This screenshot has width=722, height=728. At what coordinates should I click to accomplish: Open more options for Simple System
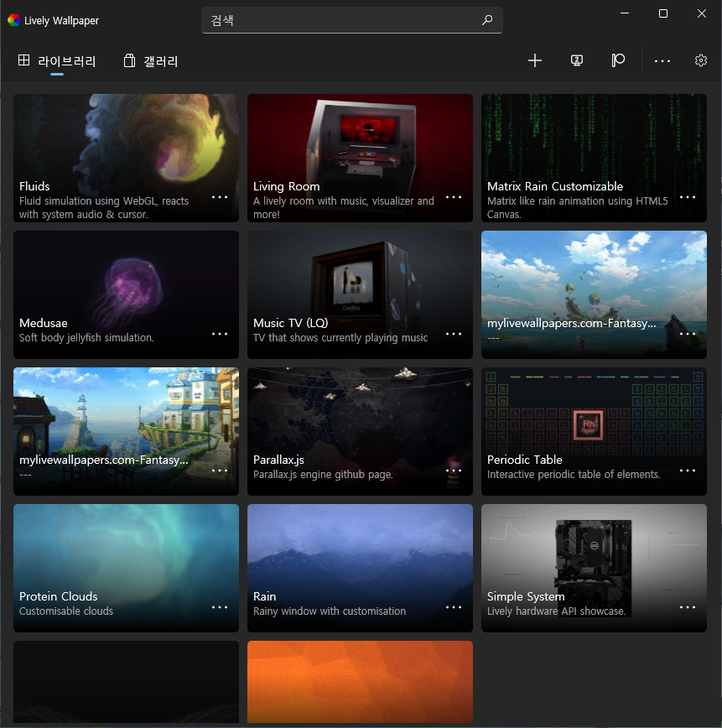688,607
